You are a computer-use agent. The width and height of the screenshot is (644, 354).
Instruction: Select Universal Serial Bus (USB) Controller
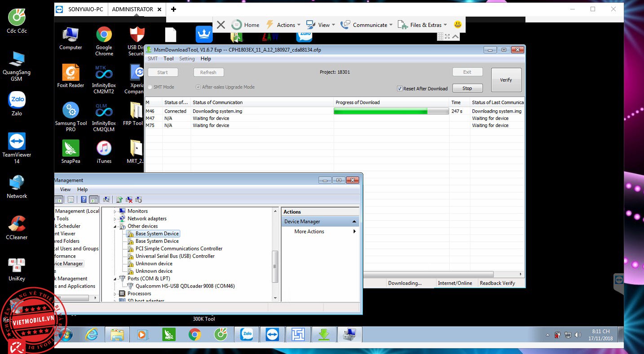(x=175, y=256)
